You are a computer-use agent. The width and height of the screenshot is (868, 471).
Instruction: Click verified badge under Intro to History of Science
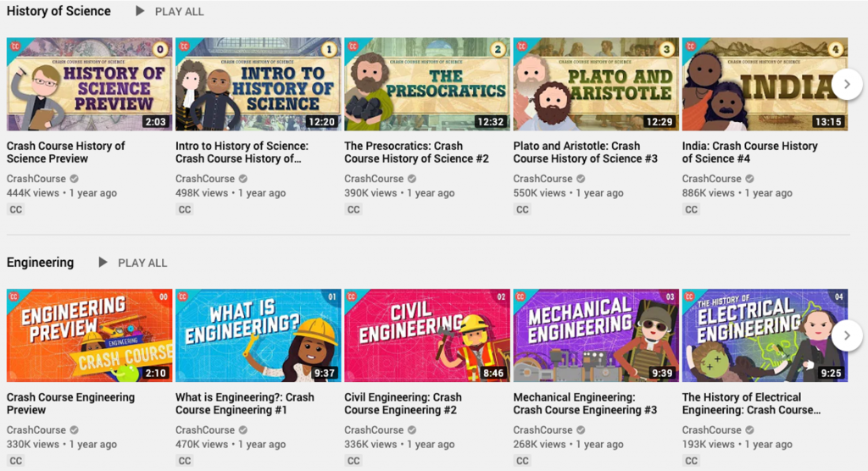tap(243, 179)
